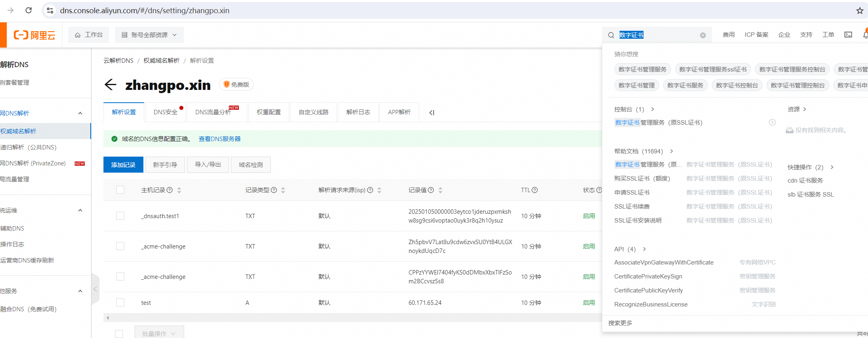Viewport: 868px width, 338px height.
Task: Select the 数字证书管理服务 suggestion chip
Action: tap(642, 70)
